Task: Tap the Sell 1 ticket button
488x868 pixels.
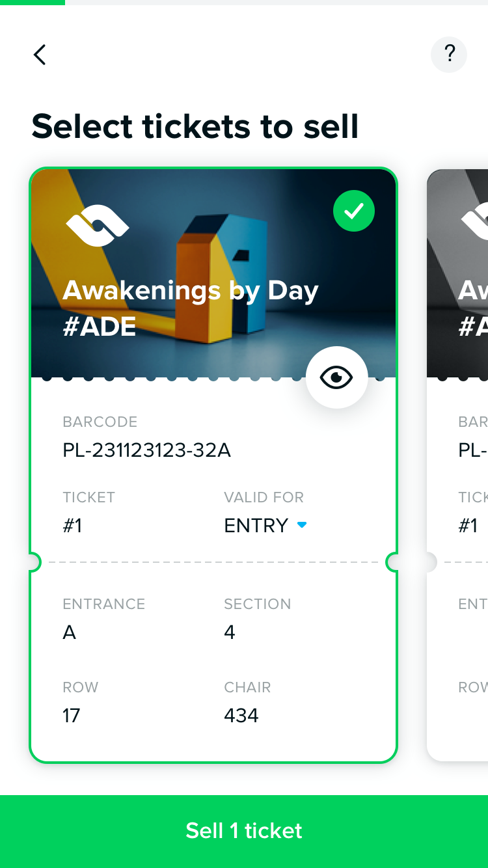Action: point(244,831)
